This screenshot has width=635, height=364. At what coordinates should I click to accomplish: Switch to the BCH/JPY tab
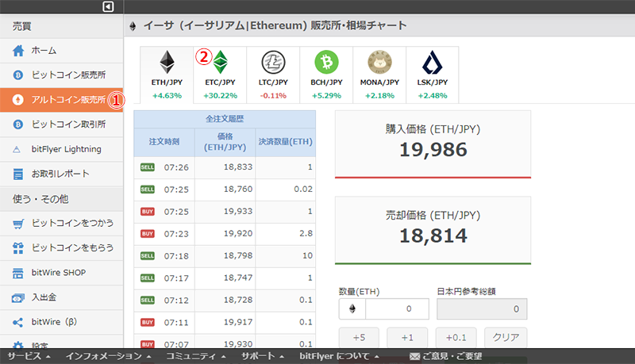coord(326,75)
